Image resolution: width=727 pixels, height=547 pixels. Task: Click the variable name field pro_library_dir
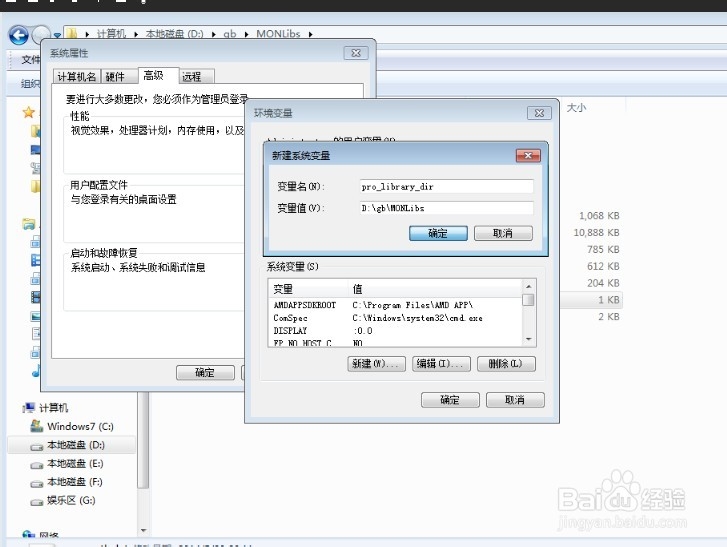point(446,186)
